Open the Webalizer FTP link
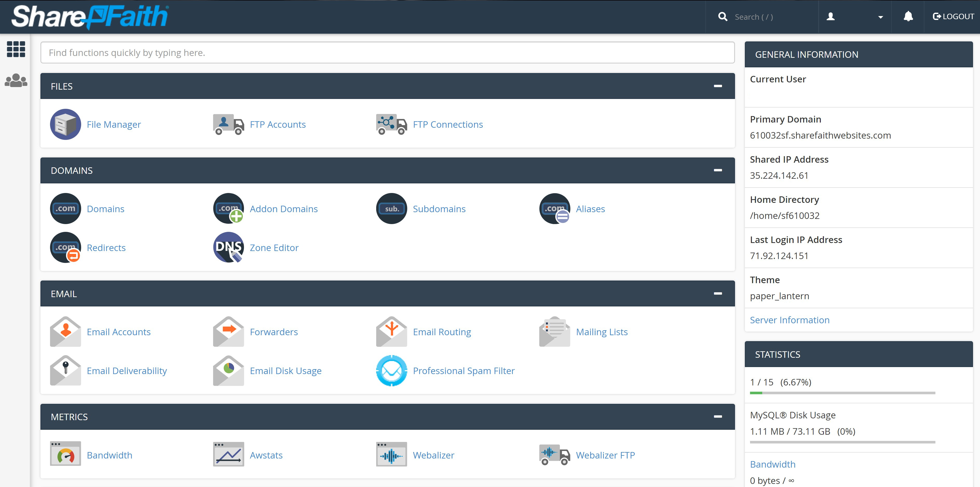The image size is (980, 487). pyautogui.click(x=605, y=455)
